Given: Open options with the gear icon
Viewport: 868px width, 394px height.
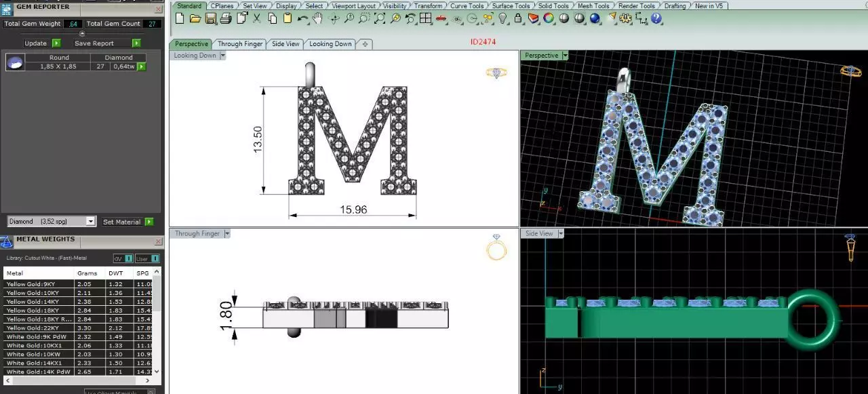Looking at the screenshot, I should click(x=626, y=18).
